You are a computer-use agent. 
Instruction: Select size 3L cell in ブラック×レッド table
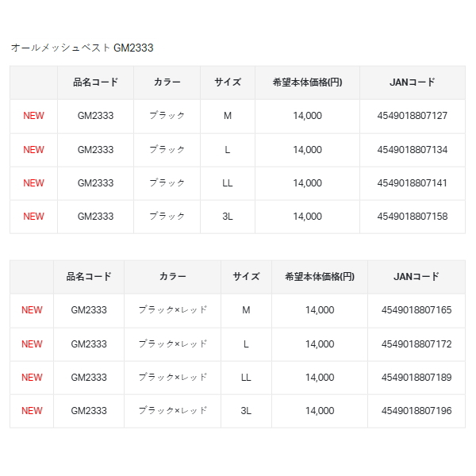[x=246, y=411]
